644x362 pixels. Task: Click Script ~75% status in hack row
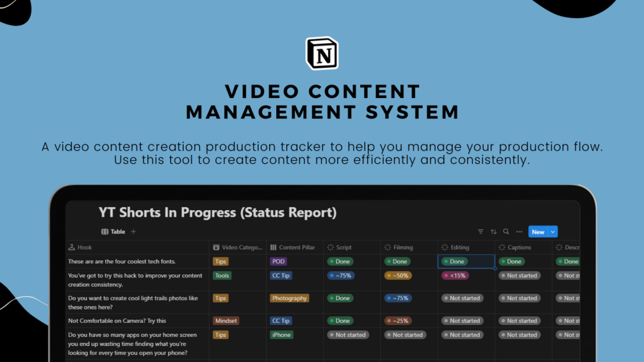340,276
